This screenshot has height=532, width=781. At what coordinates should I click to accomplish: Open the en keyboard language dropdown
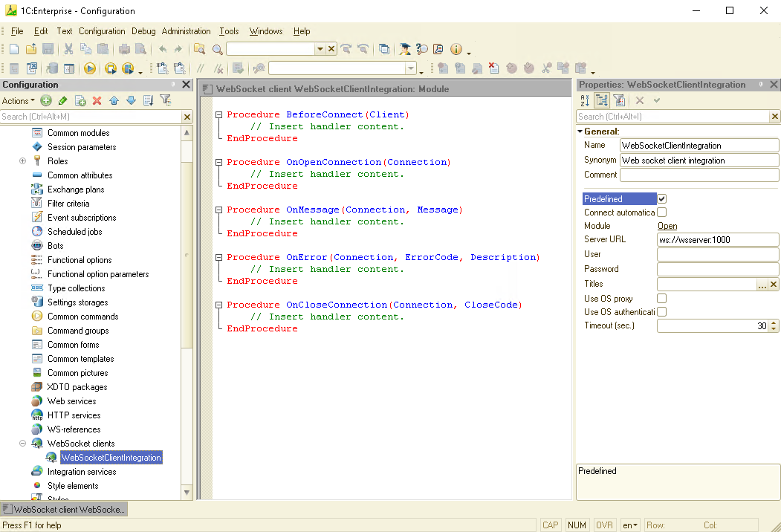click(x=630, y=525)
